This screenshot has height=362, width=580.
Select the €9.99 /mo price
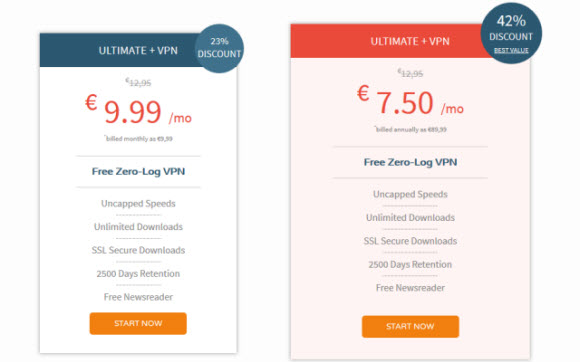[x=138, y=110]
